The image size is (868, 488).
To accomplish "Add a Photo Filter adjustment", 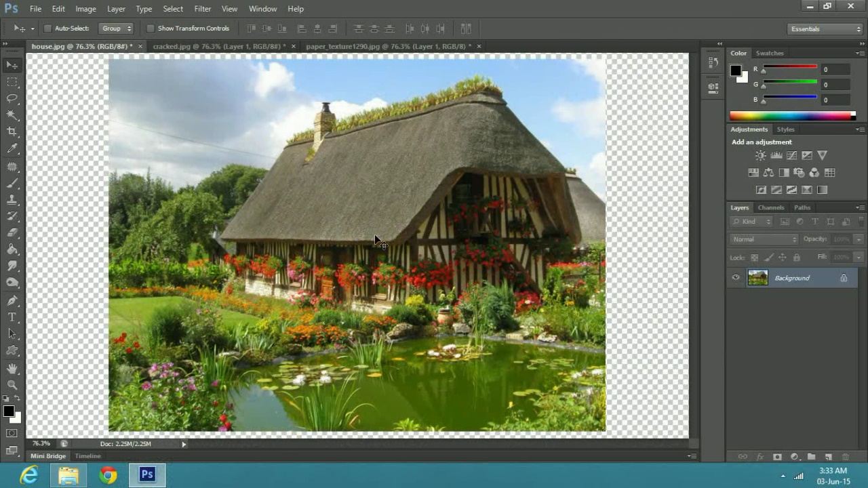I will [799, 173].
